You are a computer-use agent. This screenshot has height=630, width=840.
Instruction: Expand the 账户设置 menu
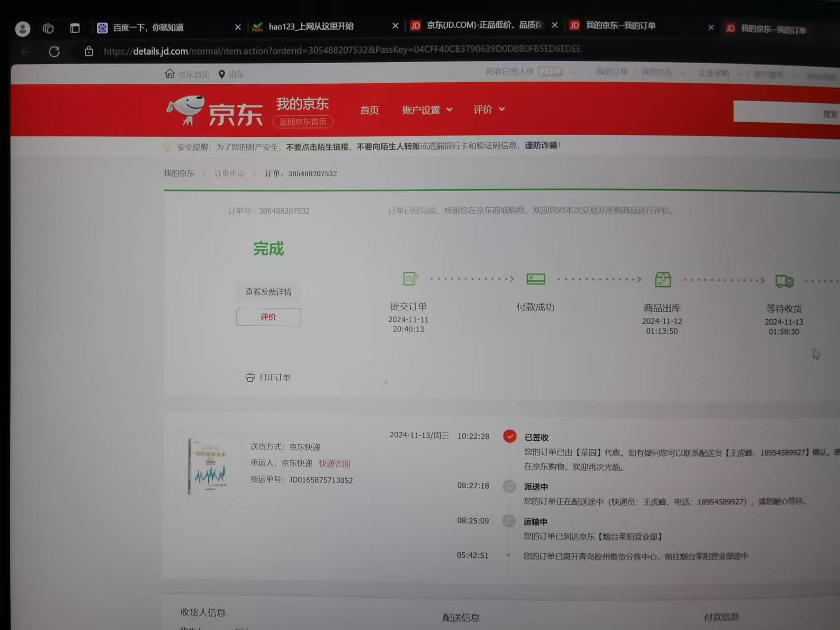(x=427, y=110)
